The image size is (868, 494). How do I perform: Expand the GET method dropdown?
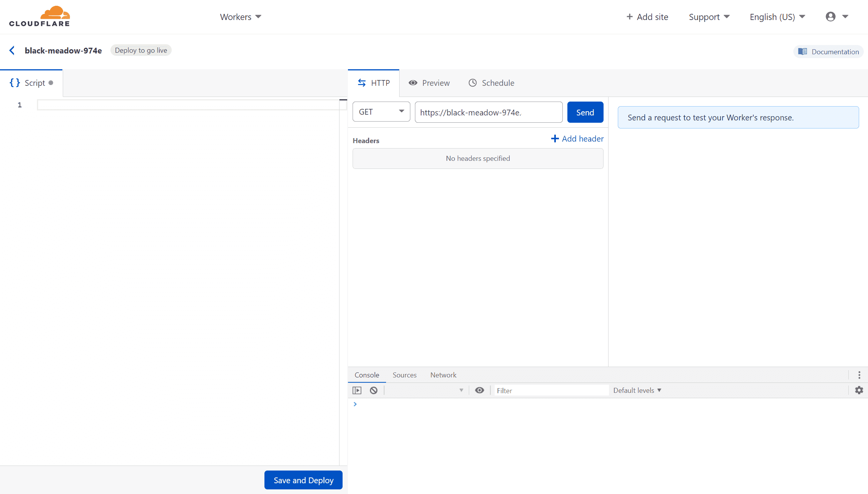(381, 112)
